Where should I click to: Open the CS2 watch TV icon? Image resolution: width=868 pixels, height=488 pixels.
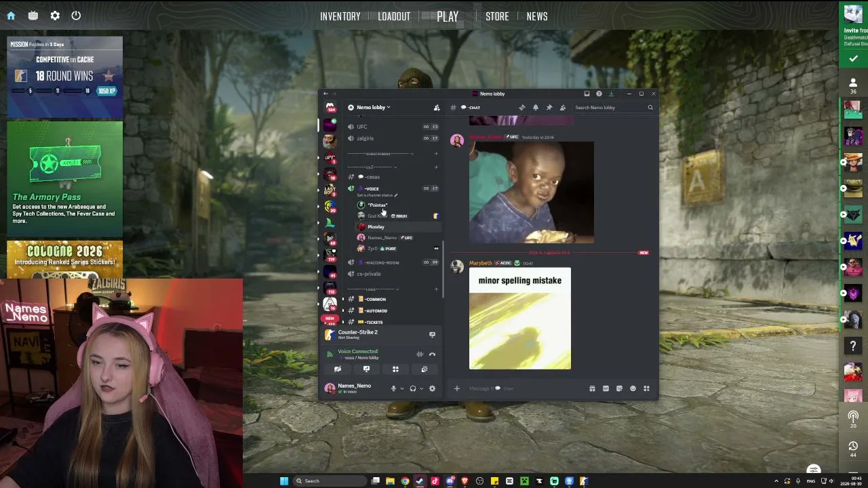click(x=33, y=16)
